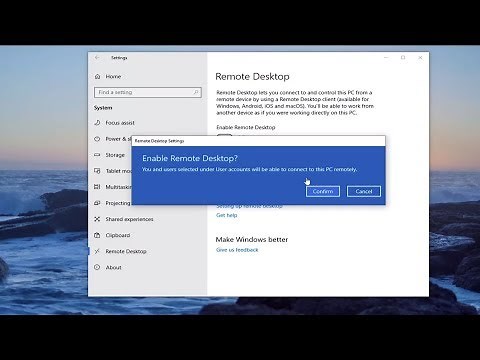Viewport: 480px width, 360px height.
Task: Open Give us feedback link
Action: [x=237, y=250]
